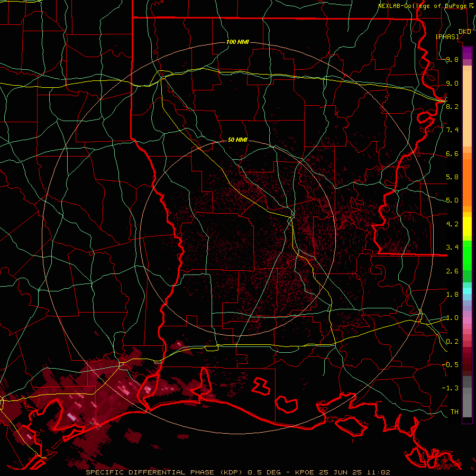This screenshot has width=476, height=476.
Task: Pick the pink color bar segment
Action: point(467,321)
